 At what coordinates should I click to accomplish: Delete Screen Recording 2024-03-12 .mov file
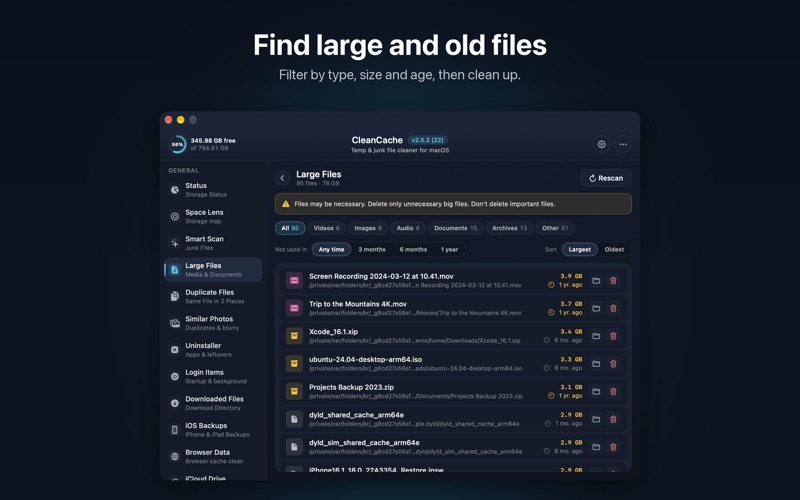[x=613, y=281]
